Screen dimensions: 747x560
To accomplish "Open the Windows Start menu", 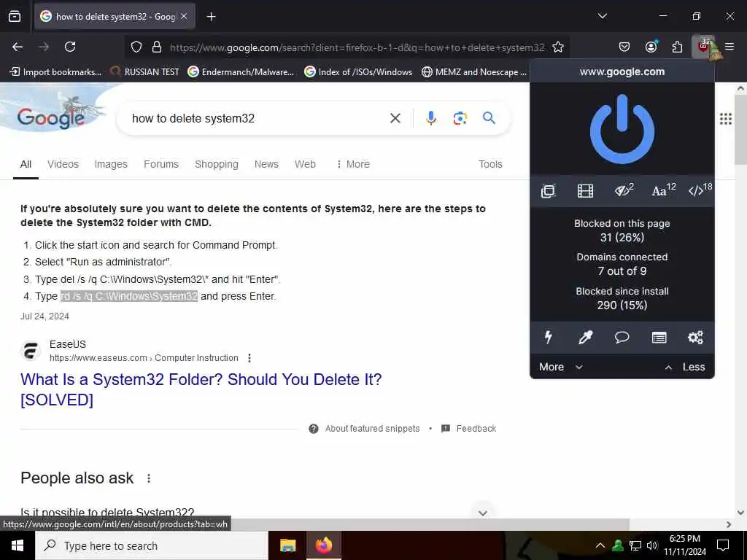I will tap(18, 545).
